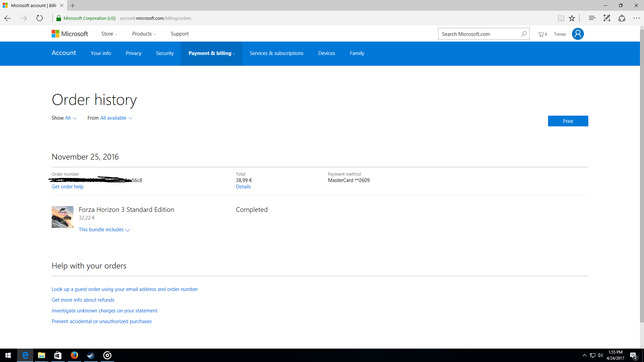Expand the Products dropdown menu

pyautogui.click(x=144, y=34)
